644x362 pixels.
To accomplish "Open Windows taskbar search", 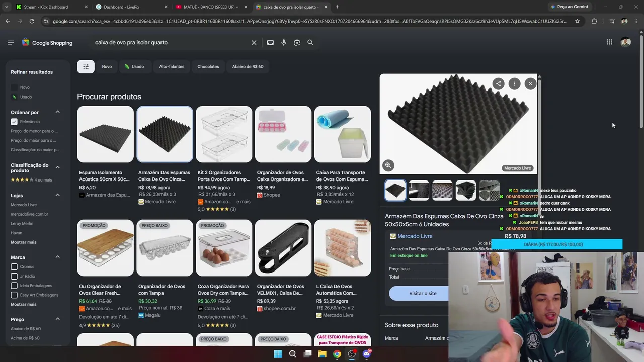I will (293, 354).
